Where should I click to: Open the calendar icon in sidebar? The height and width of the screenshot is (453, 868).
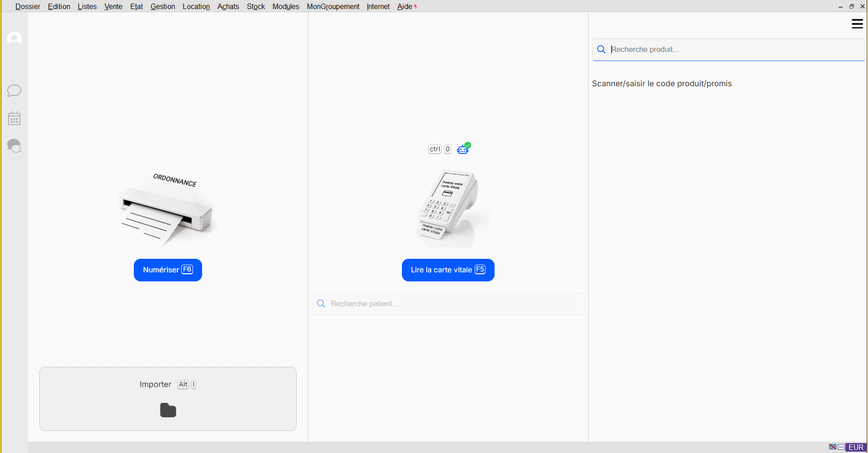pos(14,118)
